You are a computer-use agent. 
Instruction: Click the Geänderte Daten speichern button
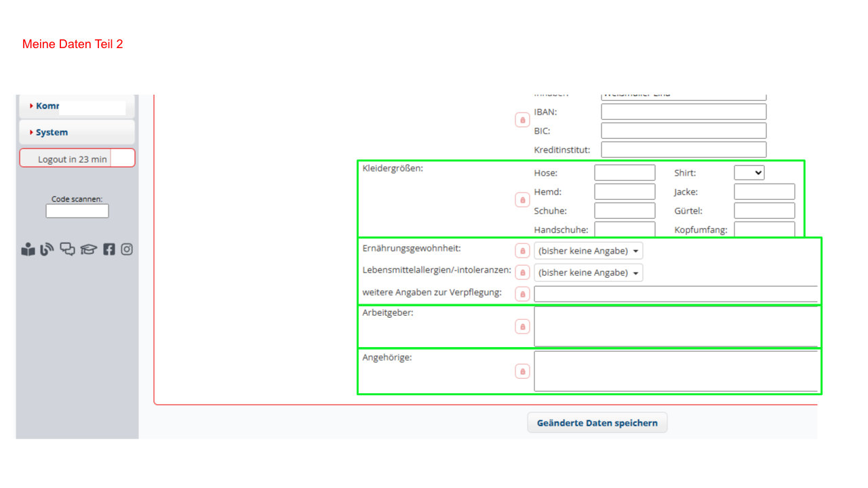[x=597, y=423]
